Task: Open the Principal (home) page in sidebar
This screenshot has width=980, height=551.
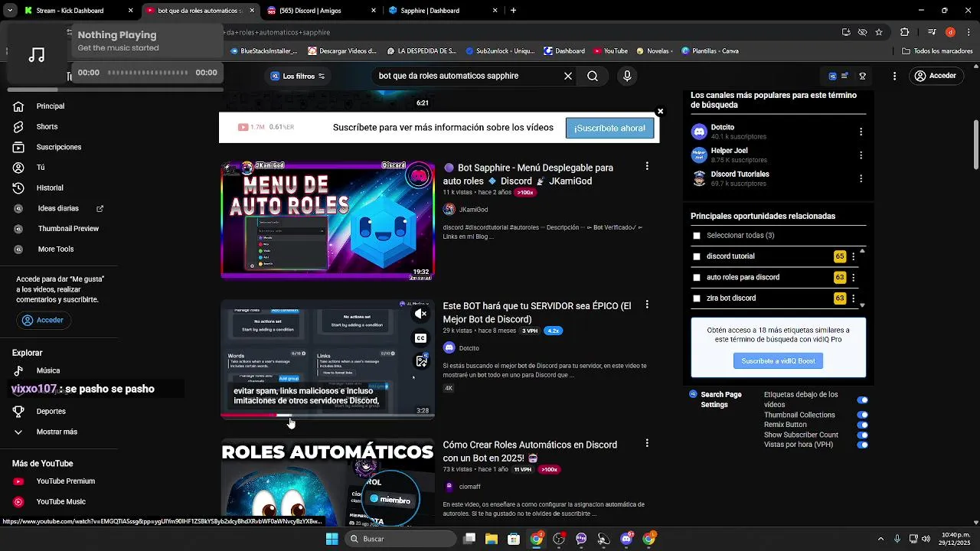Action: (50, 106)
